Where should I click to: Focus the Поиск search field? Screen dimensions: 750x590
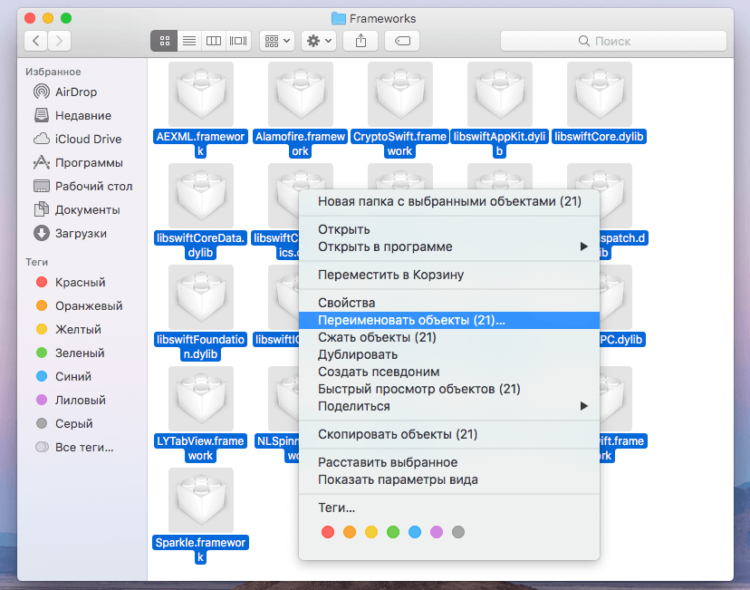click(613, 41)
